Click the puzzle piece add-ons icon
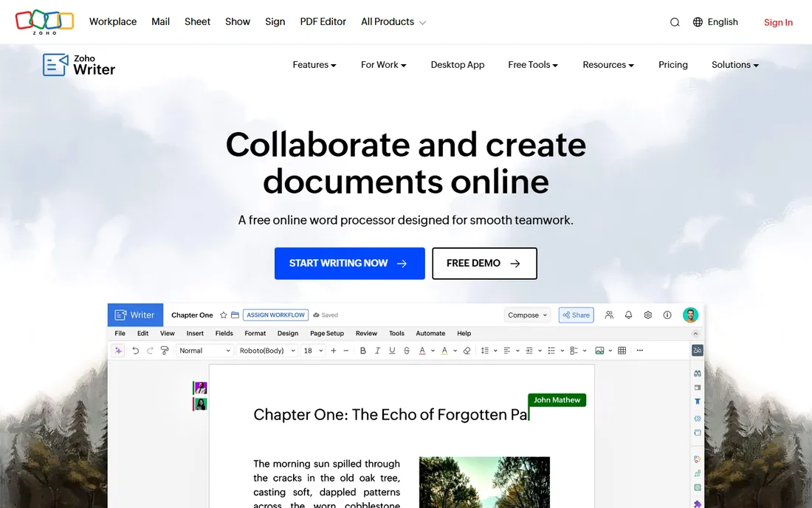The width and height of the screenshot is (812, 508). pos(698,504)
